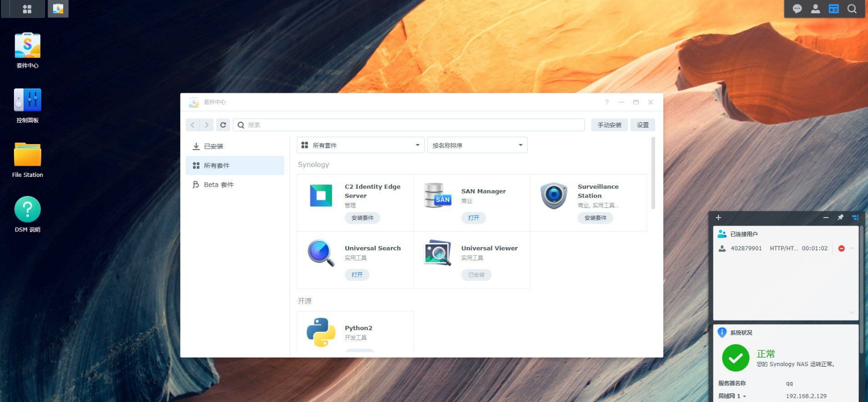Install C2 Identity Edge Server package
Image resolution: width=868 pixels, height=402 pixels.
pos(362,218)
